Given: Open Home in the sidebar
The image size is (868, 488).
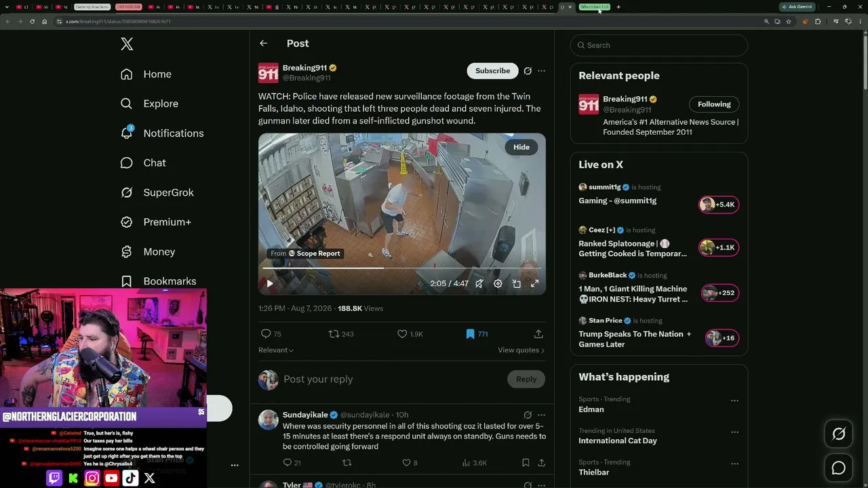Looking at the screenshot, I should pos(146,74).
